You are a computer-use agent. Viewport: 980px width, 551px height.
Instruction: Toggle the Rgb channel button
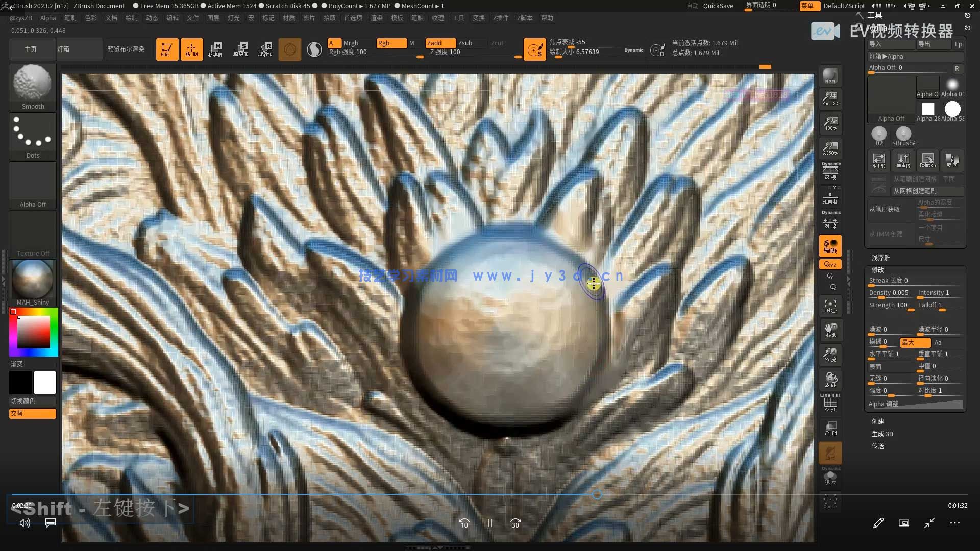point(391,43)
